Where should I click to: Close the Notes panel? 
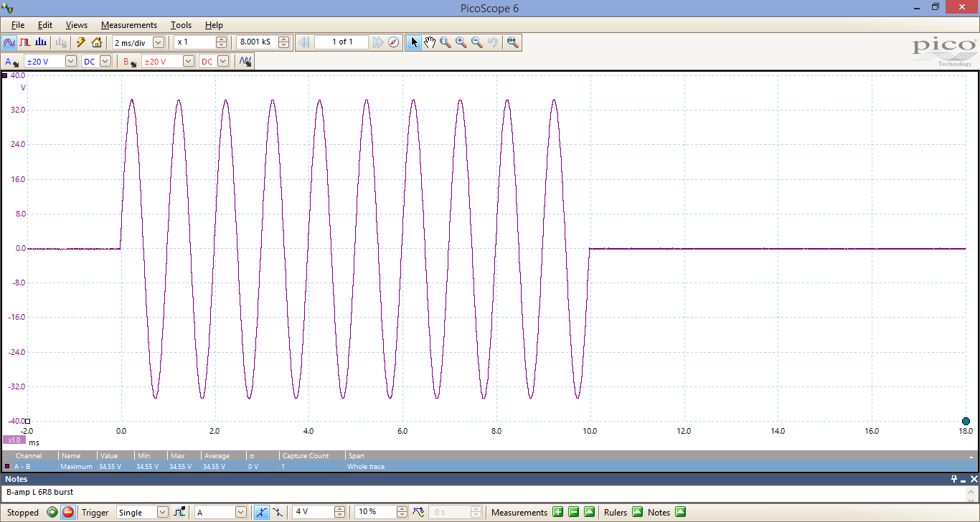(x=974, y=479)
